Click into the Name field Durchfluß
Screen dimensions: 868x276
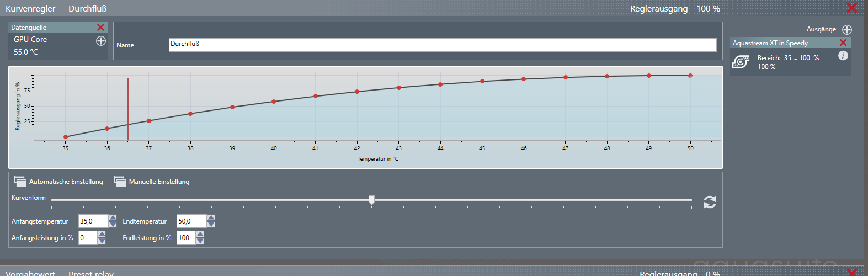pyautogui.click(x=443, y=45)
